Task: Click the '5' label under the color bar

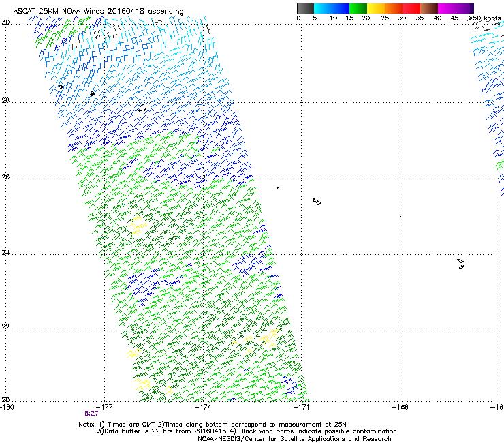Action: (x=315, y=18)
